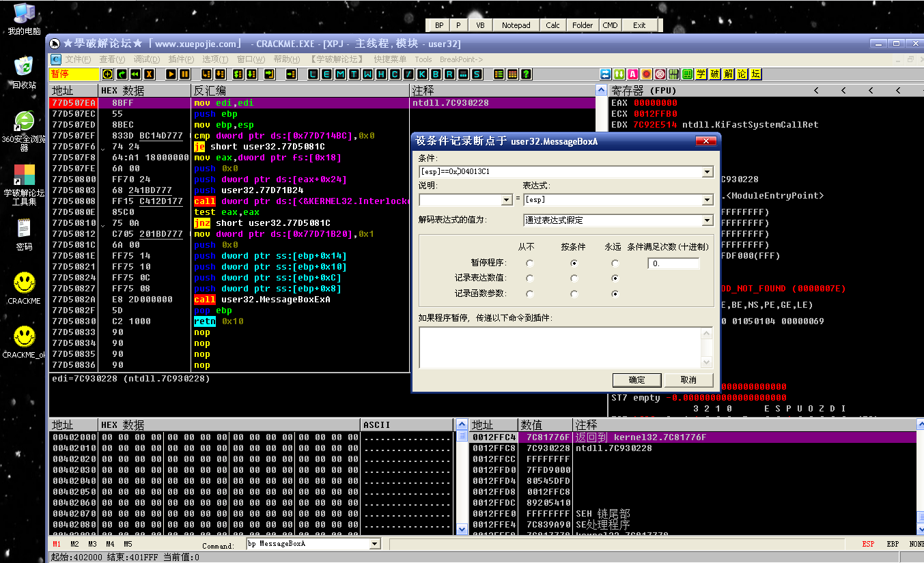
Task: Set 记录表达数值 to 按条件
Action: pos(574,278)
